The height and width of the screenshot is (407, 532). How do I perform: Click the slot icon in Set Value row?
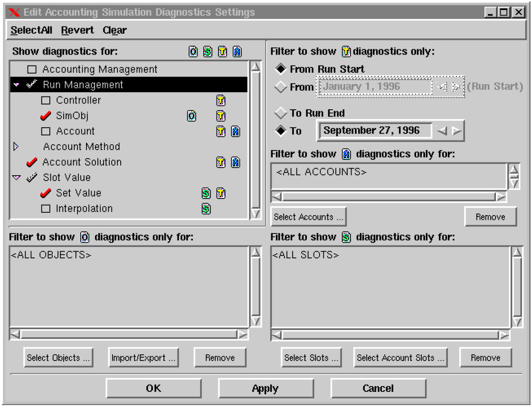pos(206,193)
